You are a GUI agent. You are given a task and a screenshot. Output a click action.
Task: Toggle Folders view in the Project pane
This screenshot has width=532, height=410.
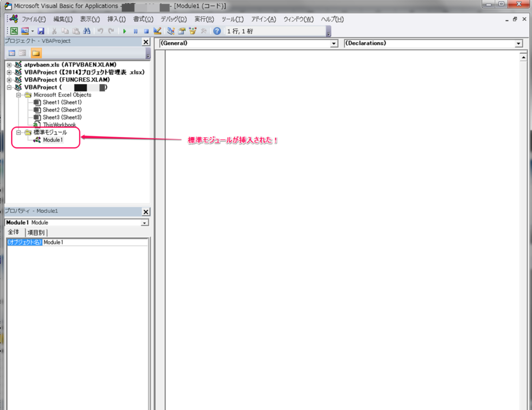(x=36, y=53)
